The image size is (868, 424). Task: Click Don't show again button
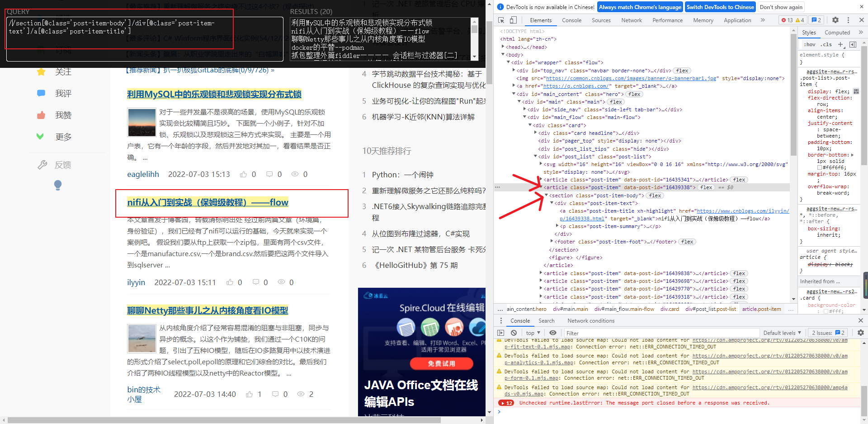781,7
